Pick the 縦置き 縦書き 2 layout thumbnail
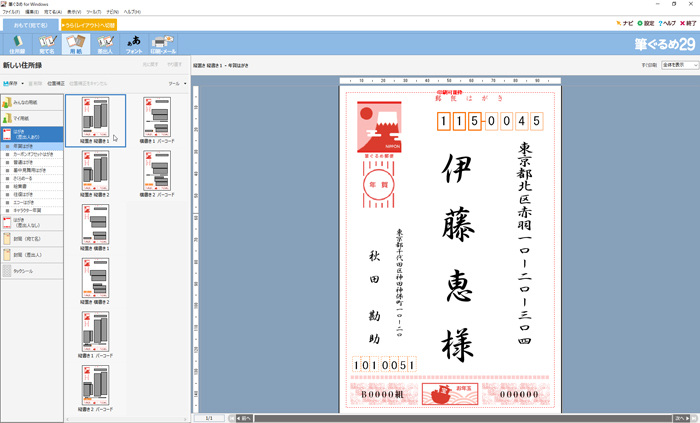The image size is (700, 423). coord(95,175)
